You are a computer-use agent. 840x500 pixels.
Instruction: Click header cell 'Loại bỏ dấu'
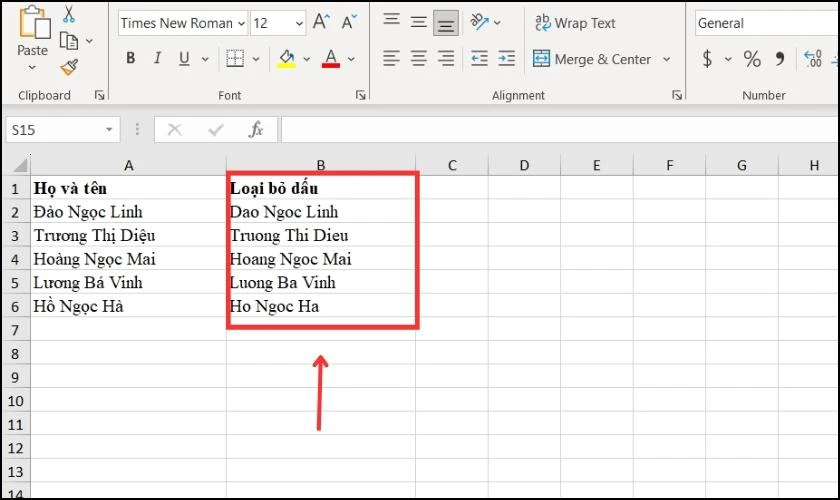(x=321, y=188)
